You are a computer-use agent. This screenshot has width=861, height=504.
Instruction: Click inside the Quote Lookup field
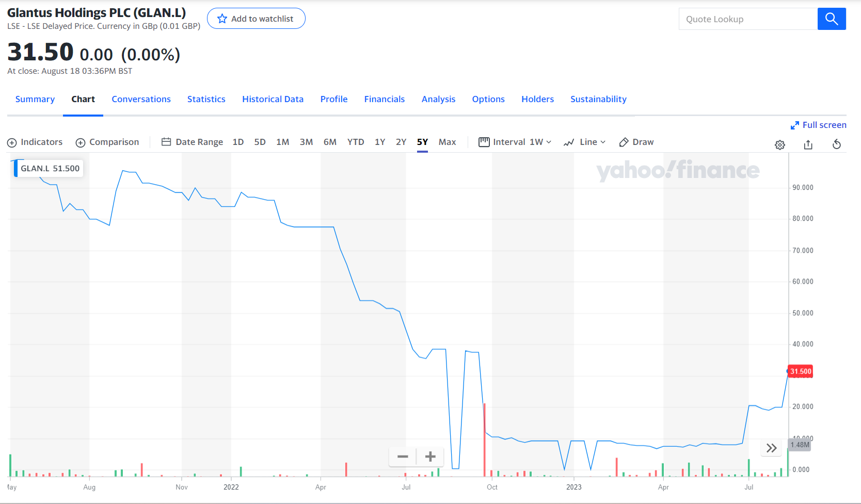pos(747,19)
